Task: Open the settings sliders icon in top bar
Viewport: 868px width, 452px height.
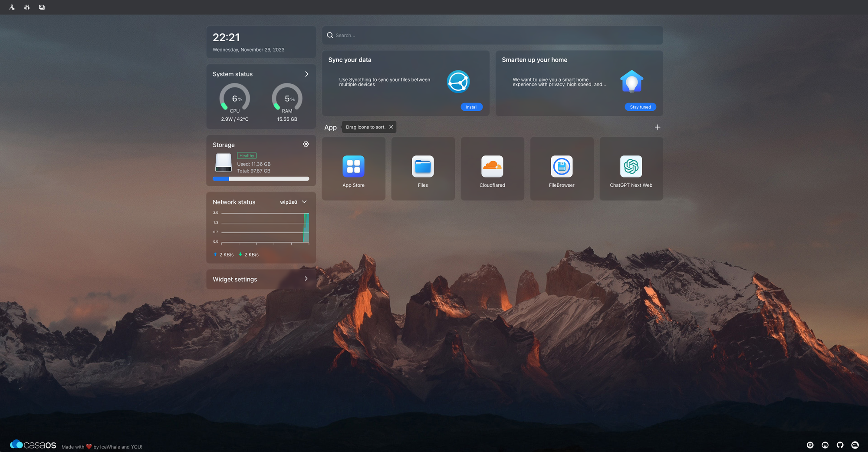Action: (27, 7)
